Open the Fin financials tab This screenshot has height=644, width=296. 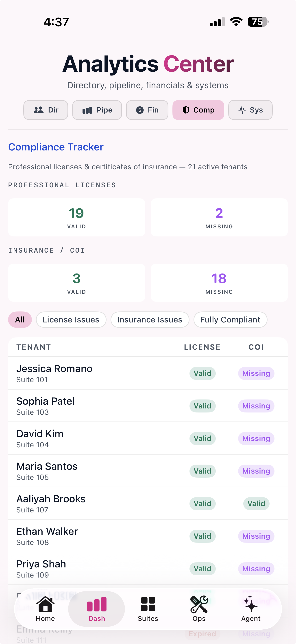coord(147,110)
